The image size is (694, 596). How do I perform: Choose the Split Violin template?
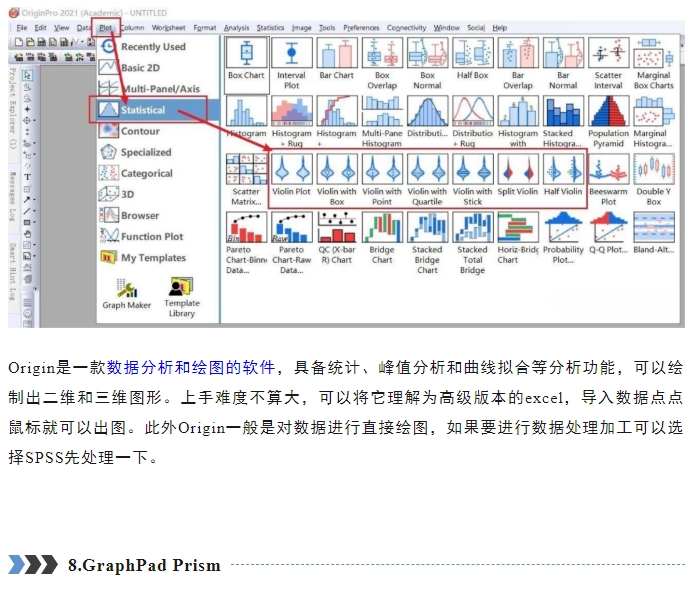(x=518, y=175)
